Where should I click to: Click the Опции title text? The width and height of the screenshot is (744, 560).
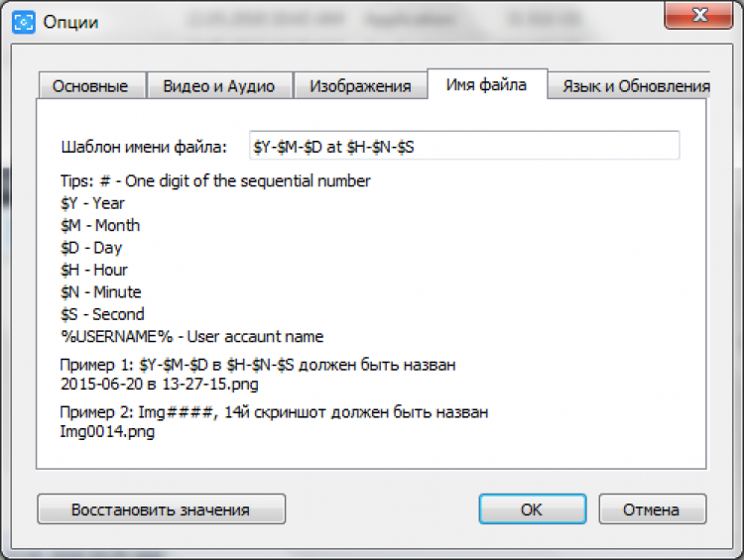70,22
